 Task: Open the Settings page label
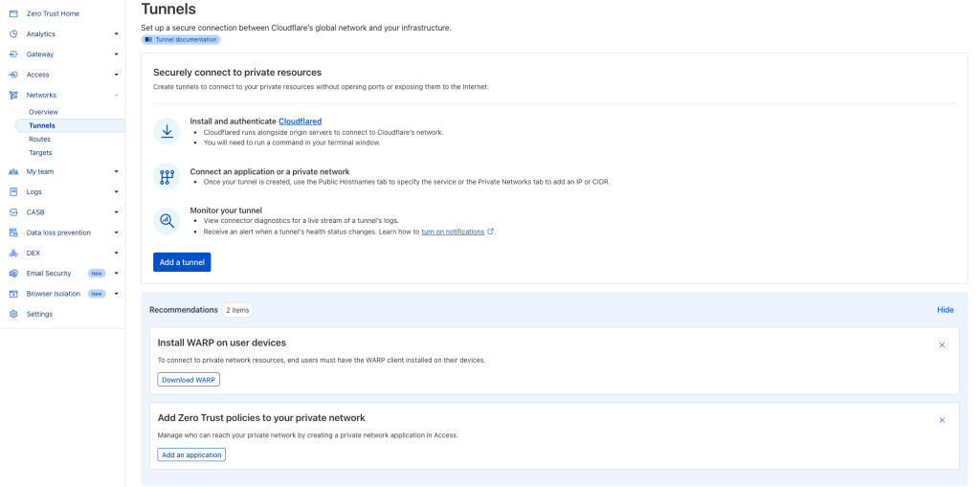pyautogui.click(x=39, y=314)
